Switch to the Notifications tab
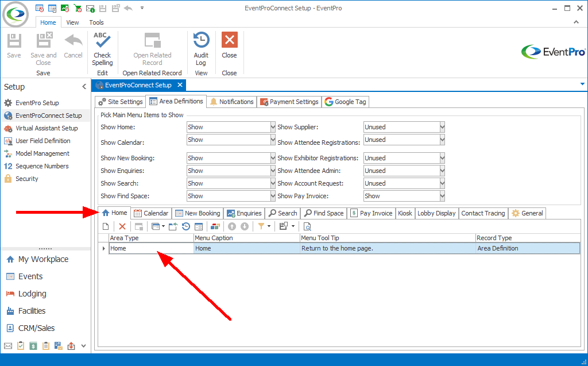The height and width of the screenshot is (366, 588). coord(232,102)
